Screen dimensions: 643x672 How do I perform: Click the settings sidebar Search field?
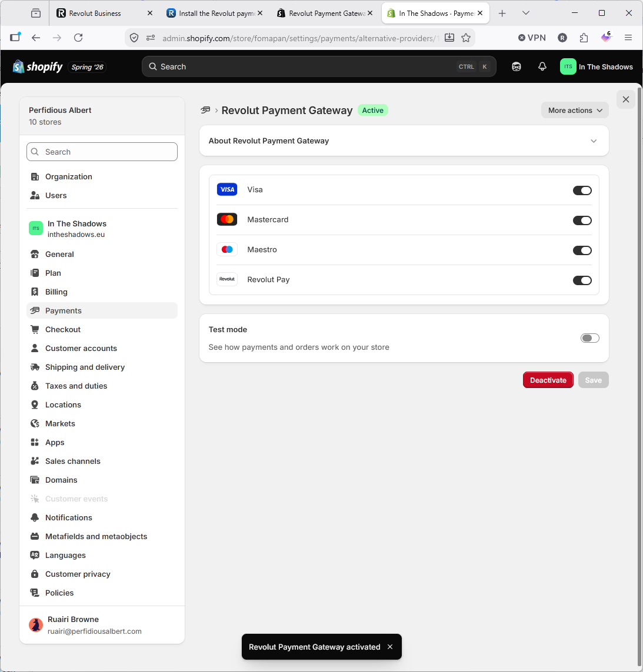102,152
